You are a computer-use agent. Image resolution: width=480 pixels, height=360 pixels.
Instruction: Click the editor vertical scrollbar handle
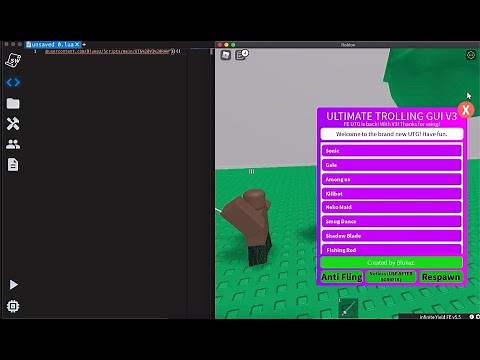click(x=211, y=52)
